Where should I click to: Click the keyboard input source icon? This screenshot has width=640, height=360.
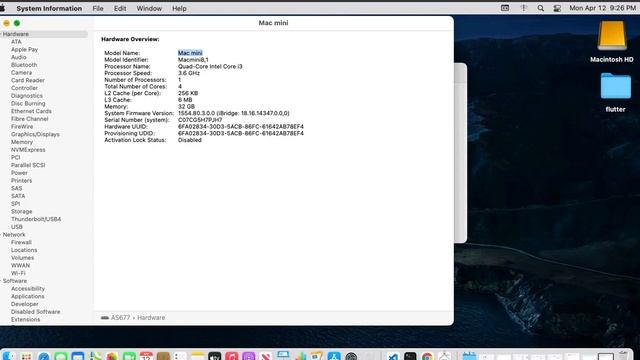click(x=505, y=8)
